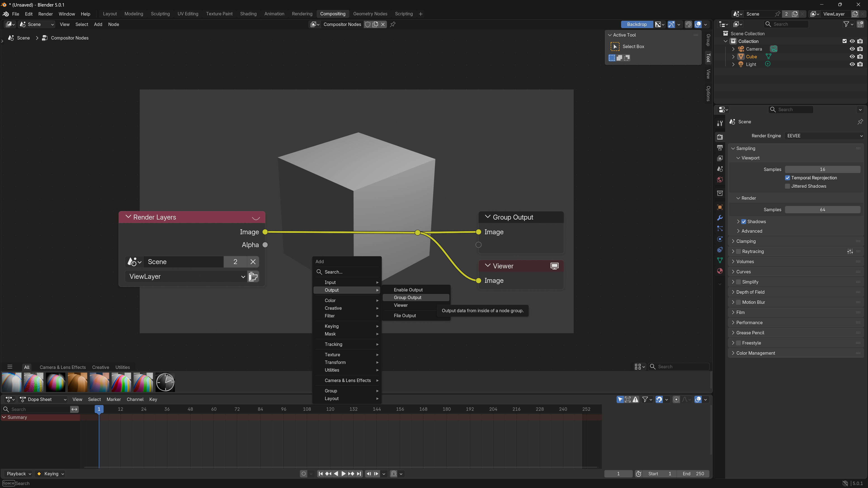The width and height of the screenshot is (868, 488).
Task: Open the Object Data green mesh tab
Action: pyautogui.click(x=720, y=260)
